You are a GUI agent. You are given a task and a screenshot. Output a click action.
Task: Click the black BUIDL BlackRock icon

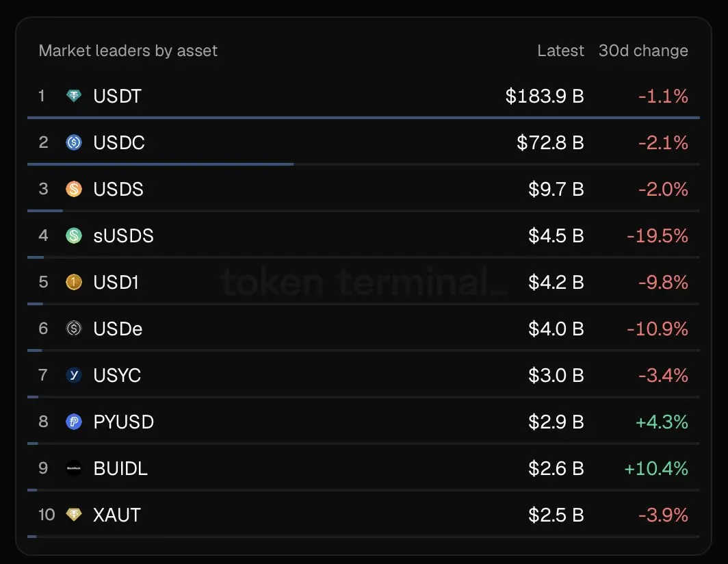coord(74,468)
